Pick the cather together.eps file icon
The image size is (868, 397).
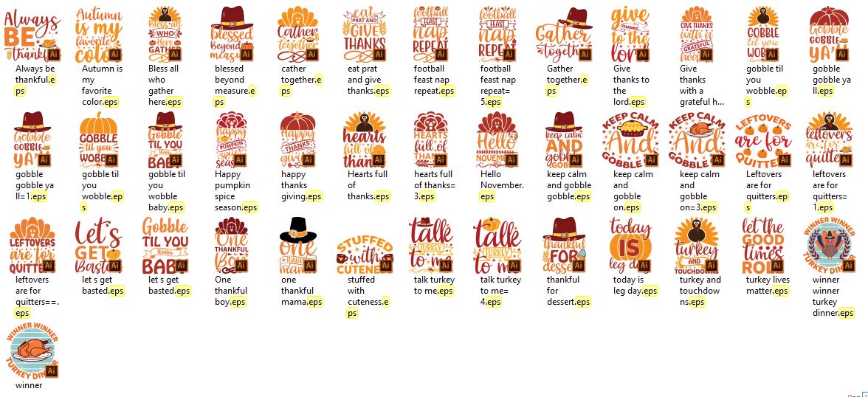(298, 35)
